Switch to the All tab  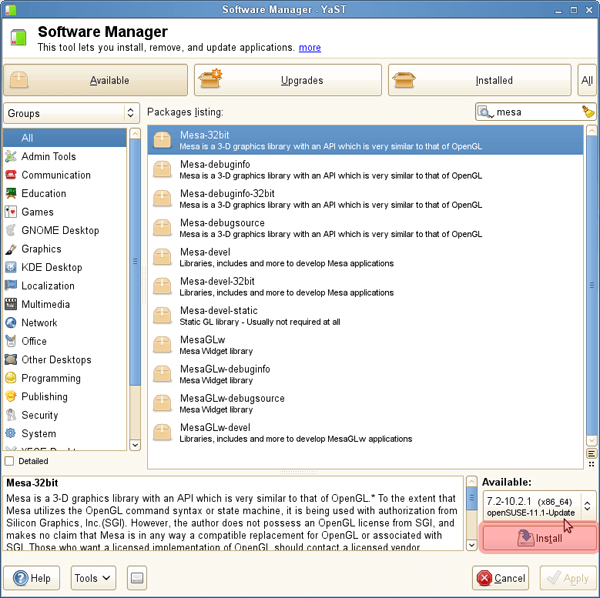pos(587,80)
